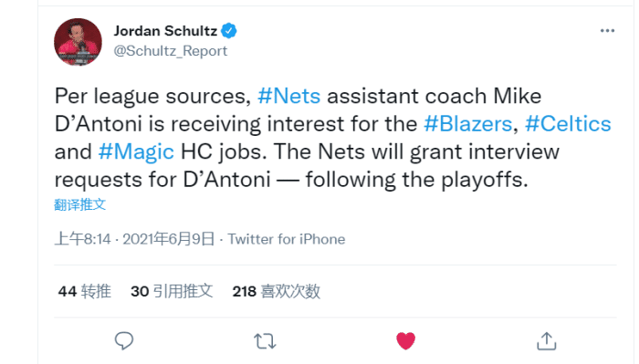The width and height of the screenshot is (639, 364).
Task: Open the #Blazers hashtag
Action: 467,124
